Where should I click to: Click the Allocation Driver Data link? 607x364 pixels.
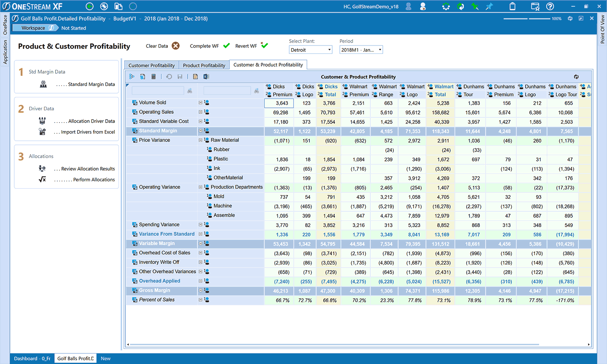pos(91,121)
